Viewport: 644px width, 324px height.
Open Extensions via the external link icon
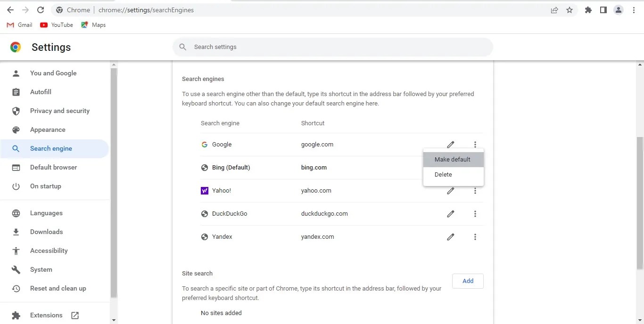pyautogui.click(x=75, y=315)
